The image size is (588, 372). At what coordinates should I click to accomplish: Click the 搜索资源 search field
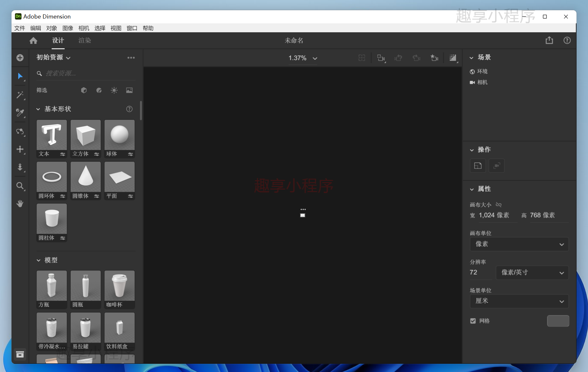point(86,74)
